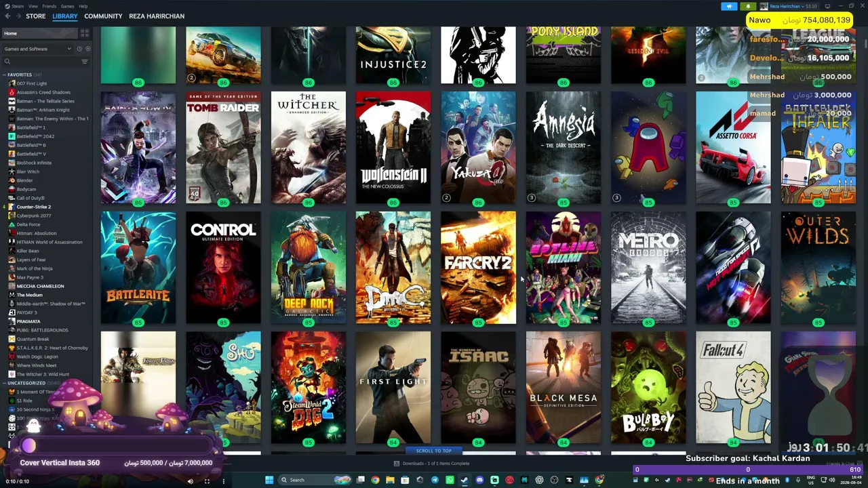The image size is (868, 488).
Task: Select Quantum Break in the sidebar
Action: pyautogui.click(x=33, y=339)
